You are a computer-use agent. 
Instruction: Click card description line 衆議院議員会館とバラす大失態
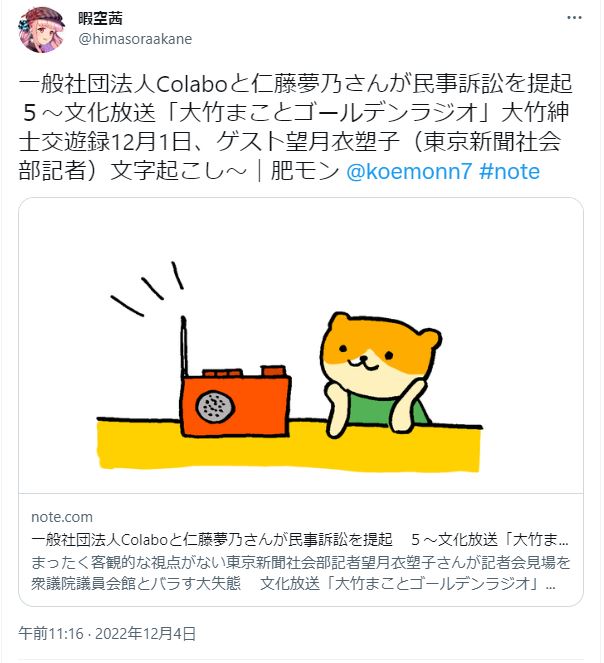136,584
